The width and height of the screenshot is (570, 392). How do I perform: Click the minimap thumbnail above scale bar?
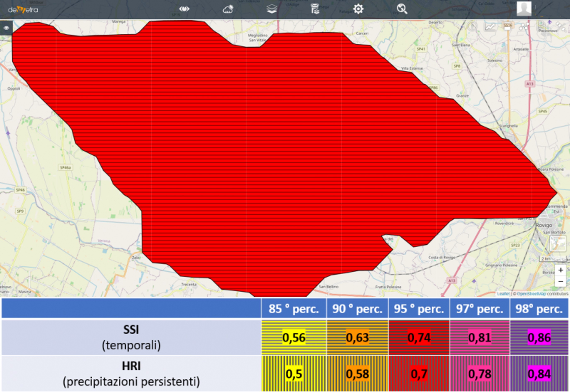558,243
